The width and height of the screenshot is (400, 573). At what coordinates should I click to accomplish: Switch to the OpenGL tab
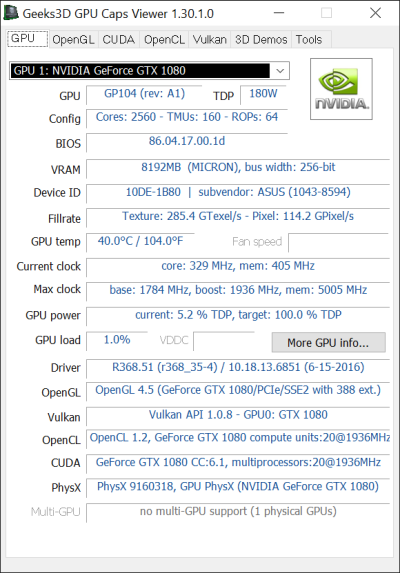point(73,39)
